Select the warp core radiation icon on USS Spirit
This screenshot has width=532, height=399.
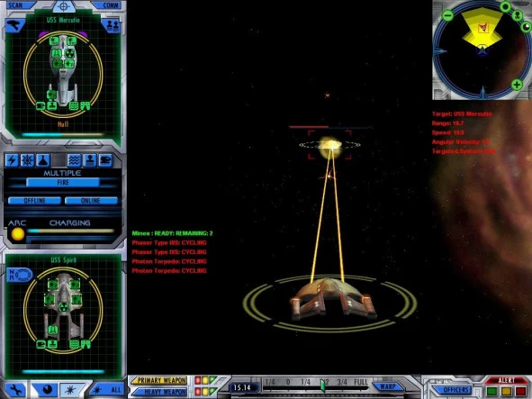click(63, 307)
